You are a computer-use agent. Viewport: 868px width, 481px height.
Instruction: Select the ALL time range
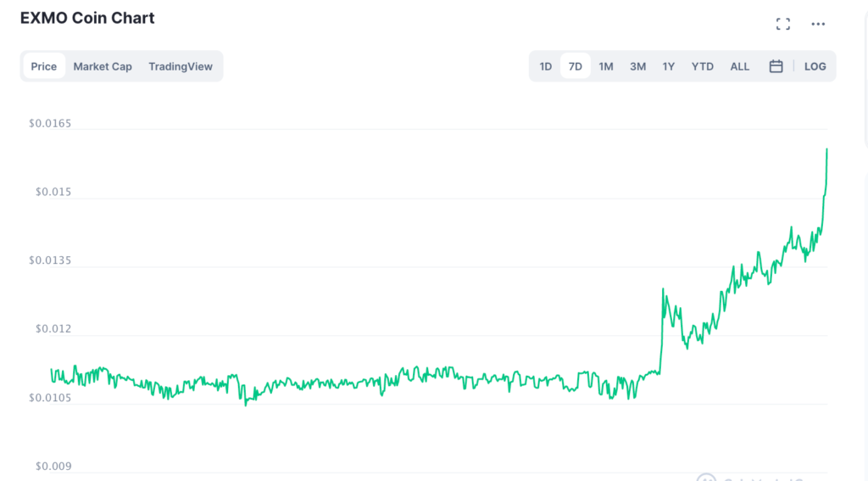click(x=739, y=66)
